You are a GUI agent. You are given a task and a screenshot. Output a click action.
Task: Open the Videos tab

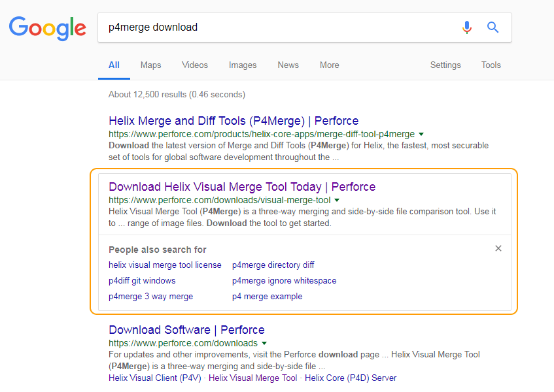195,65
